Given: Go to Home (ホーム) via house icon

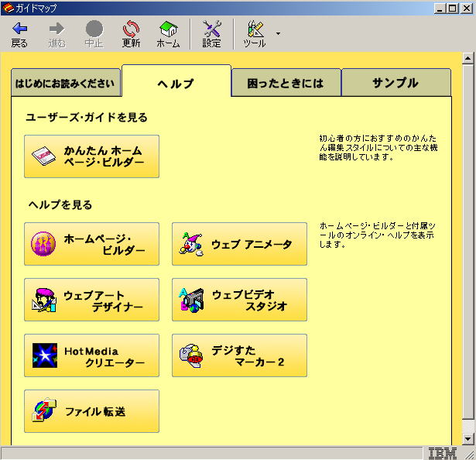Looking at the screenshot, I should click(x=168, y=29).
